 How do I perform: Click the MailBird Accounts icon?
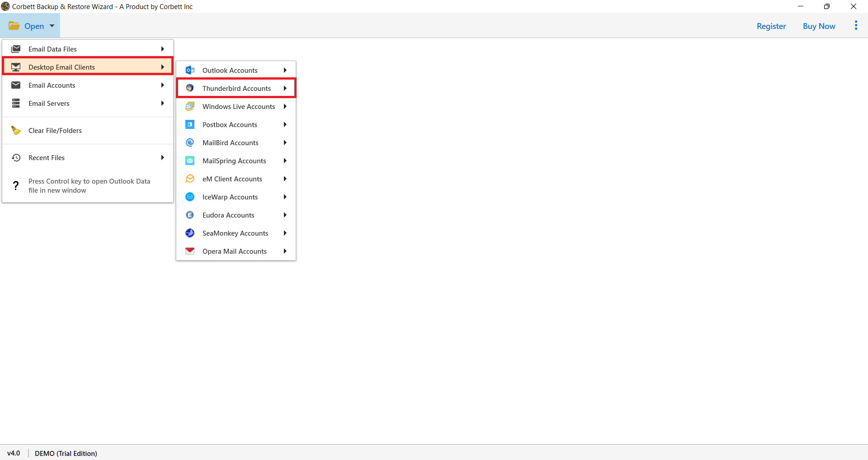point(190,142)
